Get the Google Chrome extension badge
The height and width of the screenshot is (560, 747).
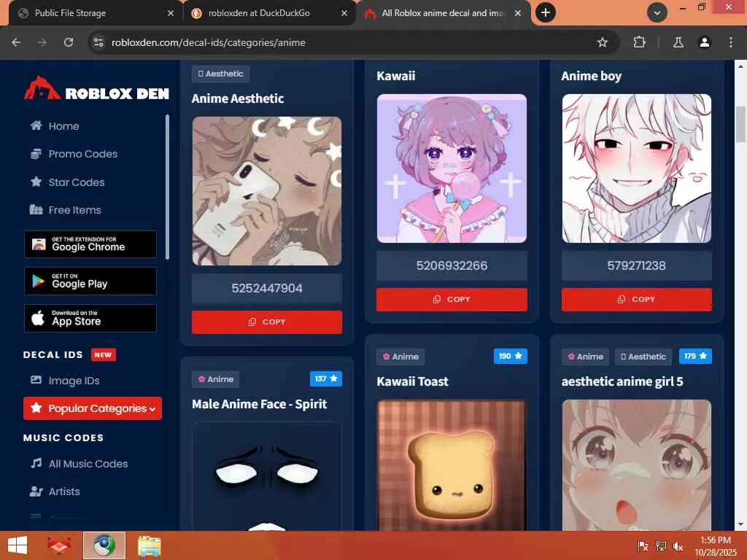click(90, 244)
